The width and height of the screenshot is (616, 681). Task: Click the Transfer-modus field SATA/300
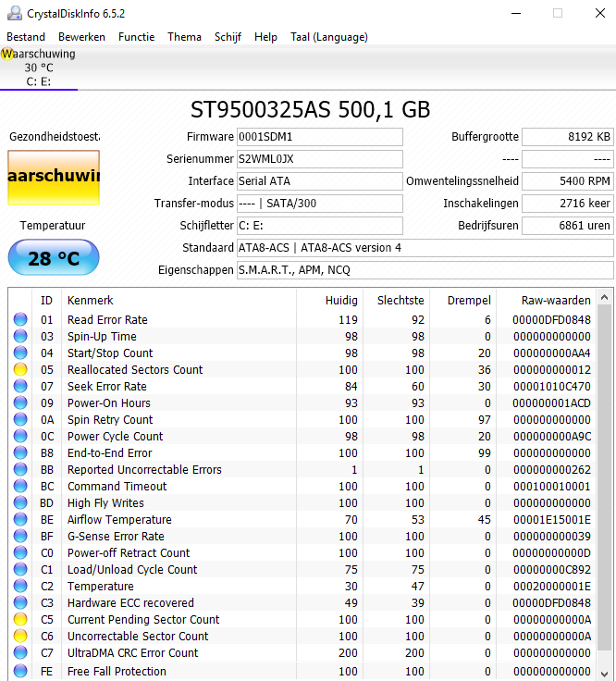(x=319, y=204)
